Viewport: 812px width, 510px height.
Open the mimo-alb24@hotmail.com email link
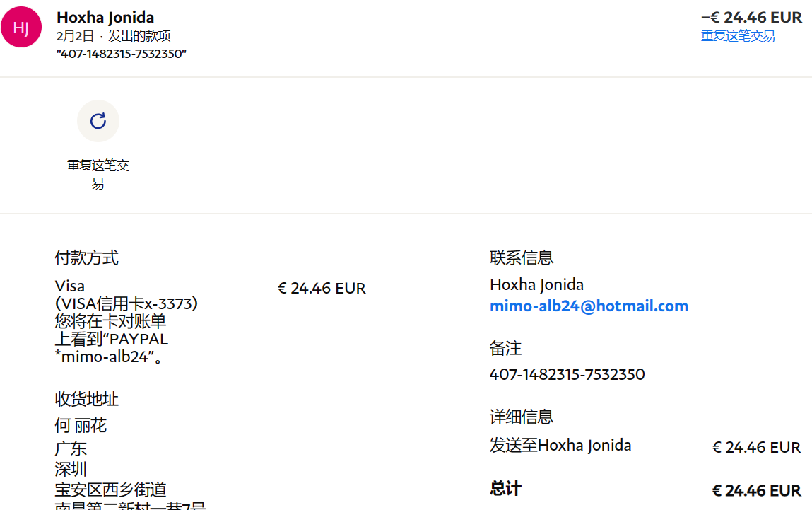(x=589, y=306)
